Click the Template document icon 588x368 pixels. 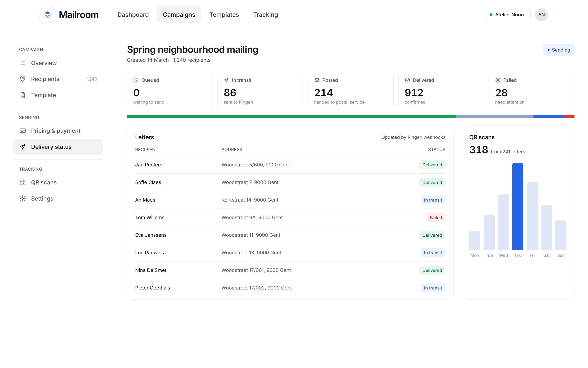[23, 95]
